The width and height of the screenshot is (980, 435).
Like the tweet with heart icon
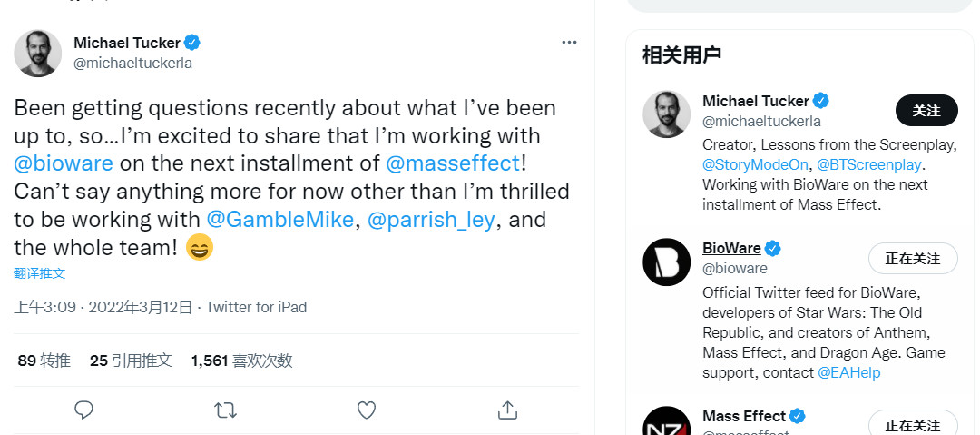pos(367,410)
